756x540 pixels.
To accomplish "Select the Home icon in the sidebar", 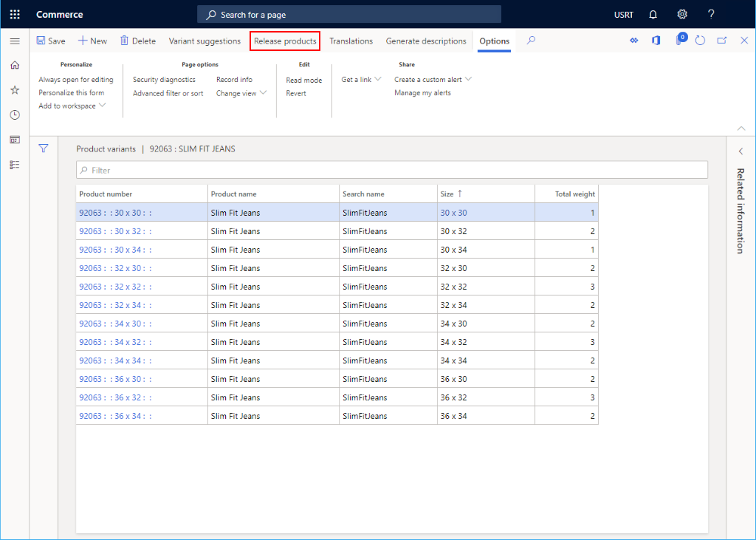I will coord(15,65).
